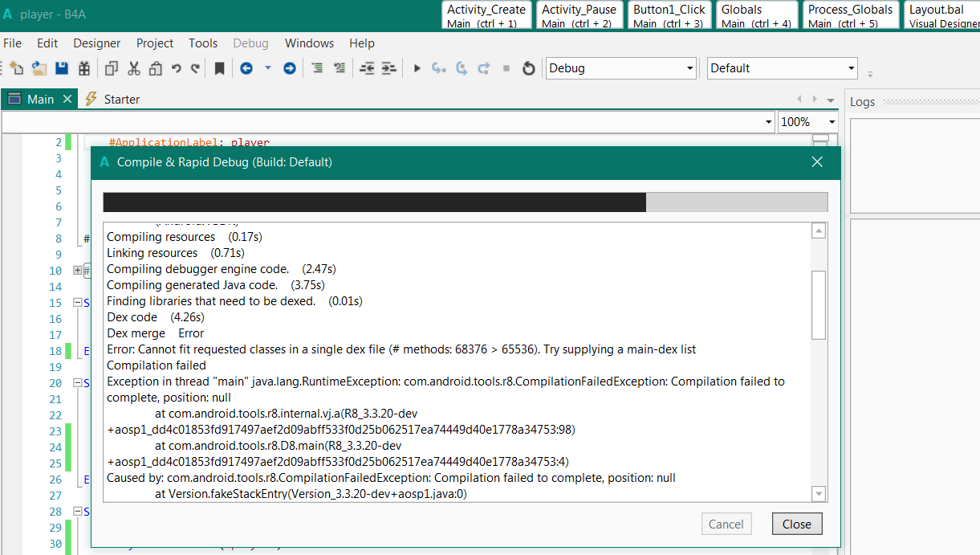
Task: Open the Windows menu
Action: pos(309,43)
